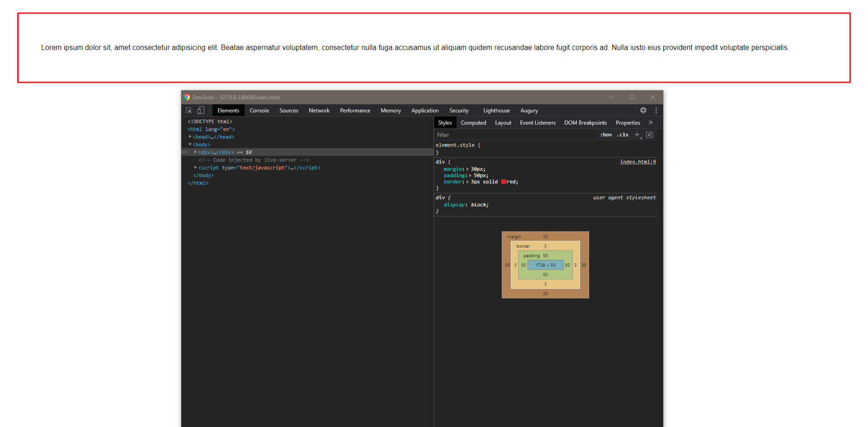Open the Augury tab
This screenshot has width=868, height=427.
coord(529,110)
